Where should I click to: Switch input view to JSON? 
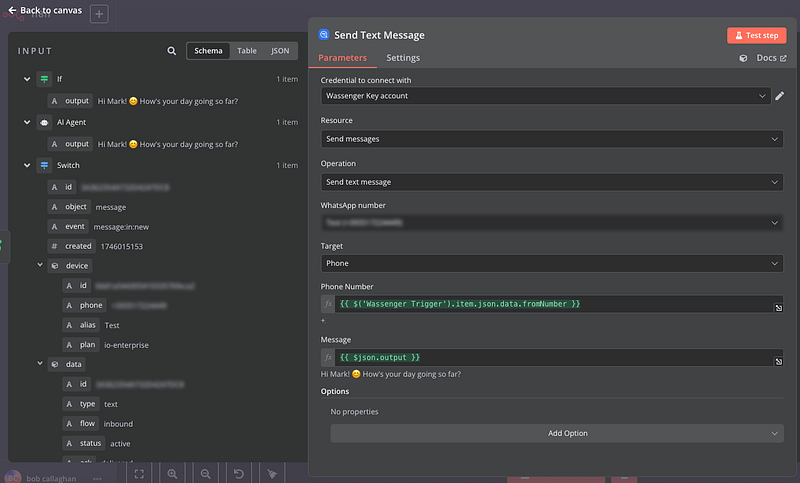coord(280,51)
